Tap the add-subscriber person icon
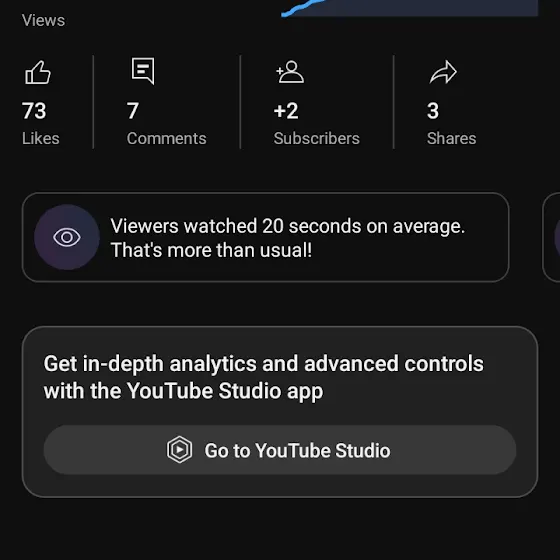This screenshot has height=560, width=560. tap(290, 72)
